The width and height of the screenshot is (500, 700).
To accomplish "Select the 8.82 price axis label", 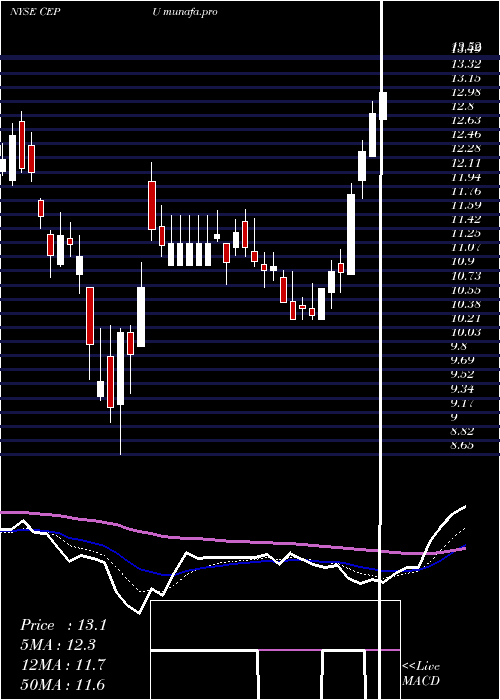I will (x=463, y=431).
